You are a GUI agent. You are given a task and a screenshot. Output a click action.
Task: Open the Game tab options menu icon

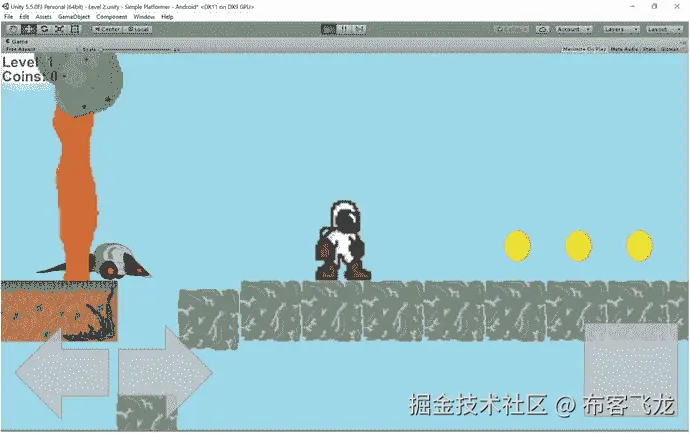[x=683, y=42]
